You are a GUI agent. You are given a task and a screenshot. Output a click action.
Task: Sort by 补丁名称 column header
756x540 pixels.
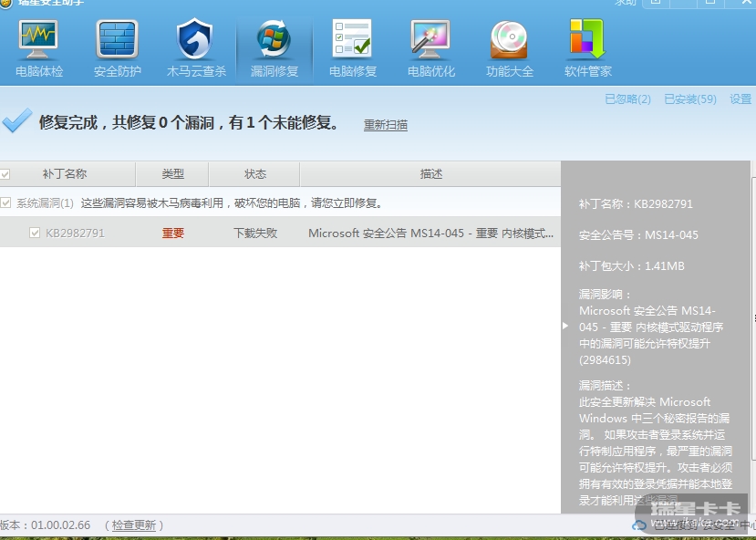[65, 174]
